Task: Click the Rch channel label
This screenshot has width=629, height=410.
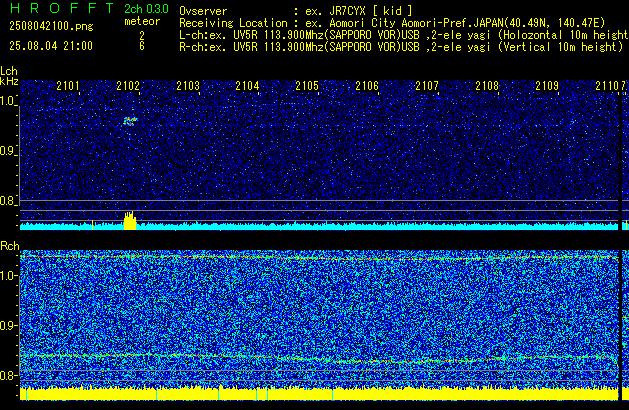Action: [x=10, y=246]
